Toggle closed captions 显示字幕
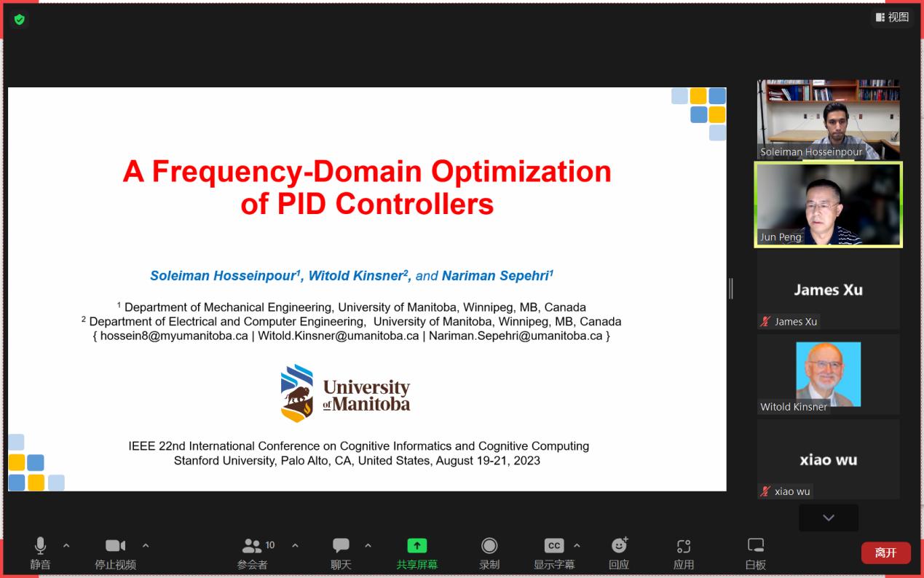Screen dimensions: 924x578 coord(554,553)
